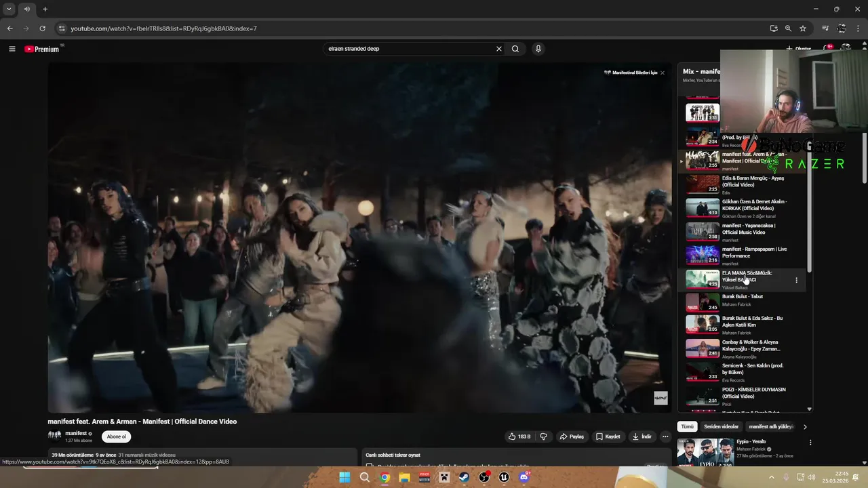Click the Kaydet save button
Screen dimensions: 868x488
(608, 436)
